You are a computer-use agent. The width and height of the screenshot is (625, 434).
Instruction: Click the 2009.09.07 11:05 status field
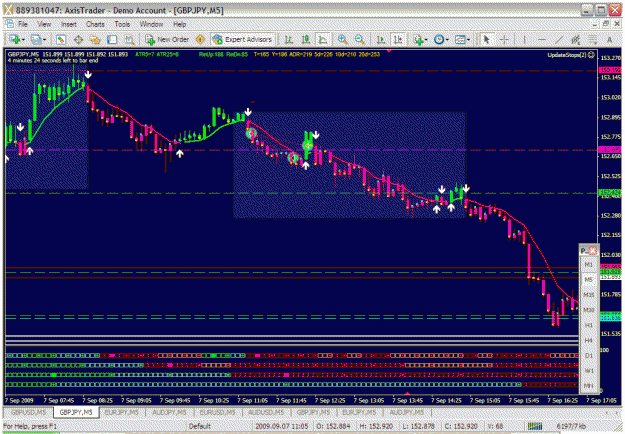[281, 426]
